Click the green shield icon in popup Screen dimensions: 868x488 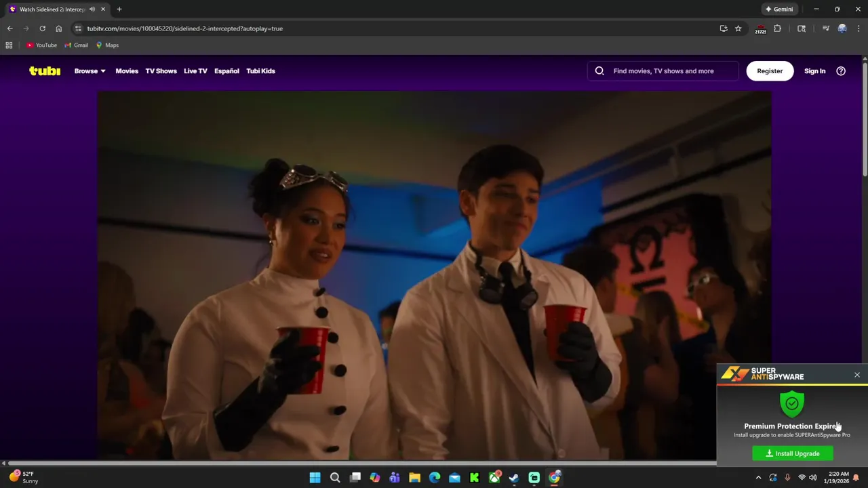pyautogui.click(x=791, y=404)
